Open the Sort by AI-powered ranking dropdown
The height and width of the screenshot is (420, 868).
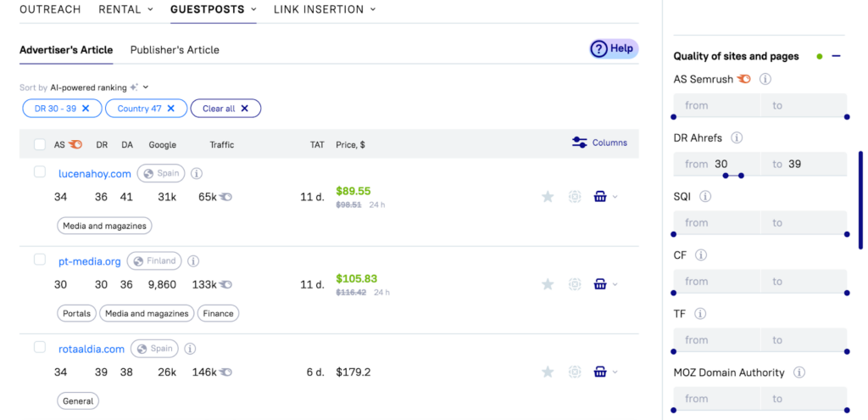coord(146,87)
